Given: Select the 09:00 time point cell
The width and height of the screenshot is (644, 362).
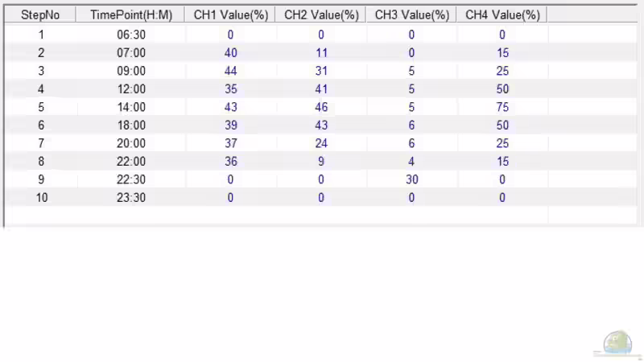Looking at the screenshot, I should click(x=129, y=71).
